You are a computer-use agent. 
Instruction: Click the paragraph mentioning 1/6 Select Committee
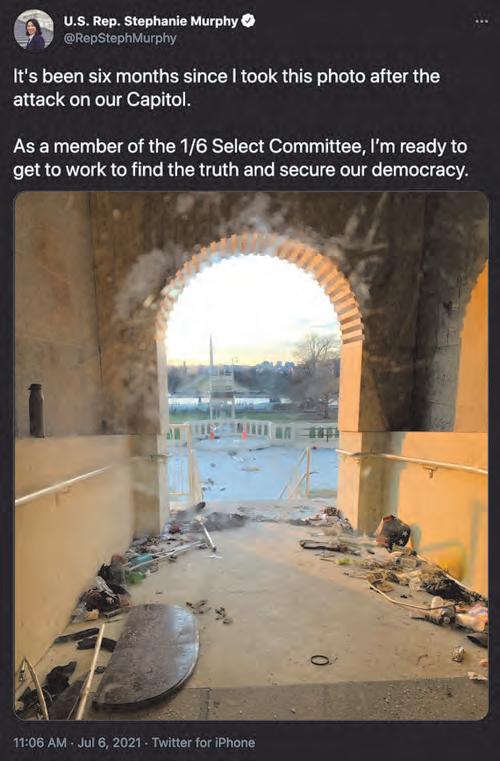pyautogui.click(x=241, y=158)
